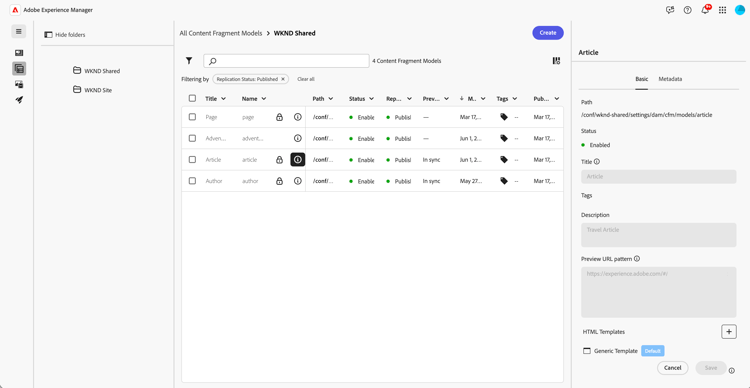The width and height of the screenshot is (750, 388).
Task: Click the tag icon in the Author row
Action: click(x=504, y=181)
